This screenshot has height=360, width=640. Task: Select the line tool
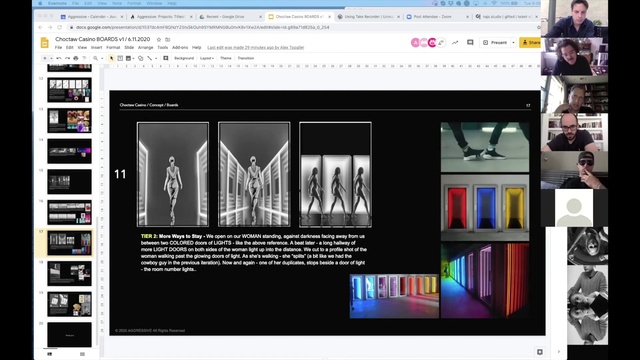150,58
